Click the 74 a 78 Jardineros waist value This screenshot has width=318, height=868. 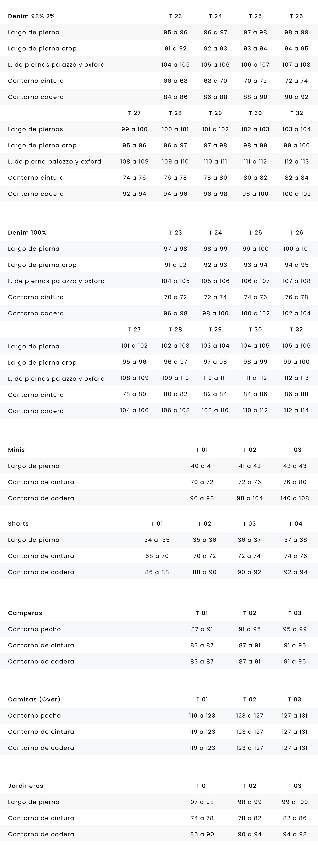[202, 818]
